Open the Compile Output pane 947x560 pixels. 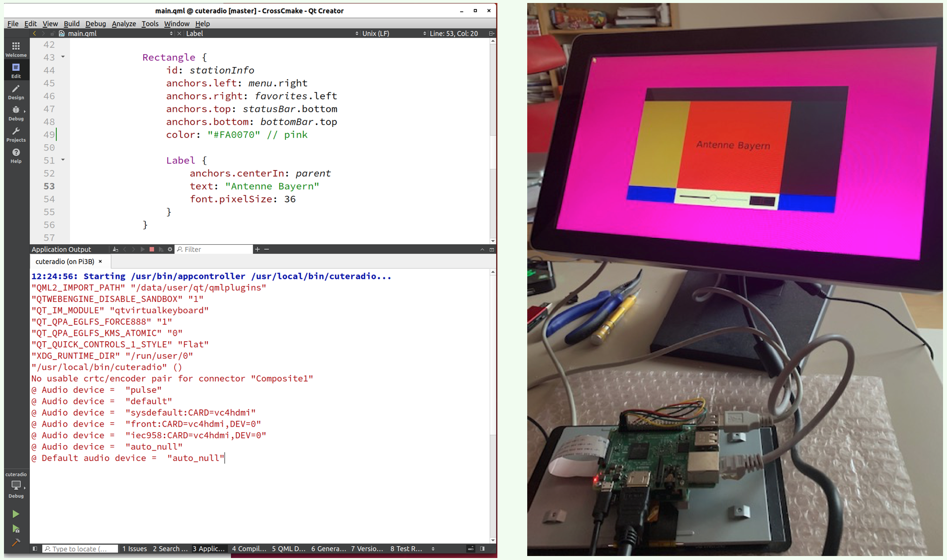click(249, 549)
